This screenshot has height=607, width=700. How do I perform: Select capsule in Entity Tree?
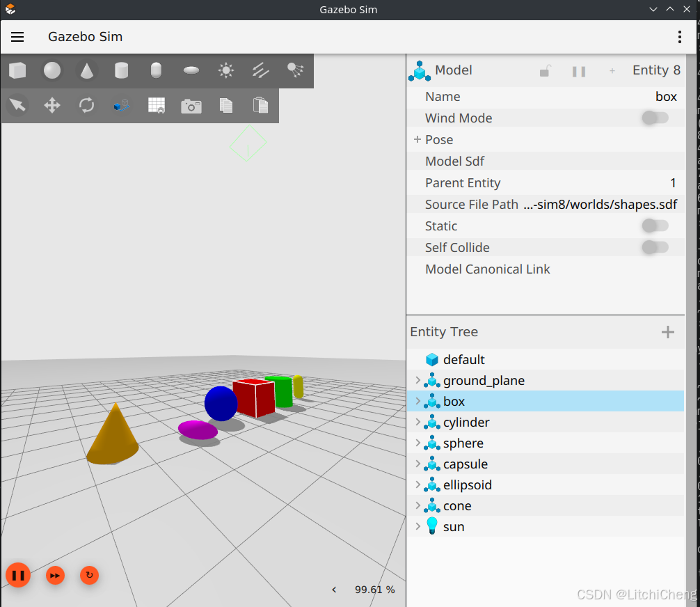click(x=545, y=464)
